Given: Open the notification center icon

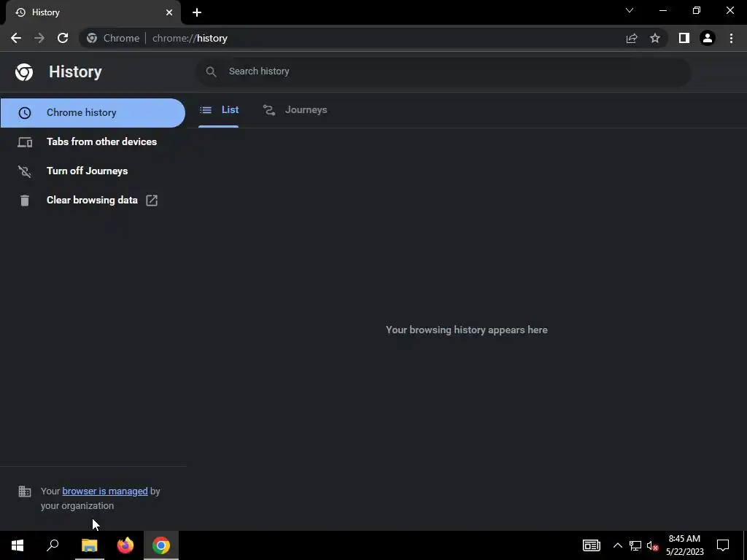Looking at the screenshot, I should (723, 545).
